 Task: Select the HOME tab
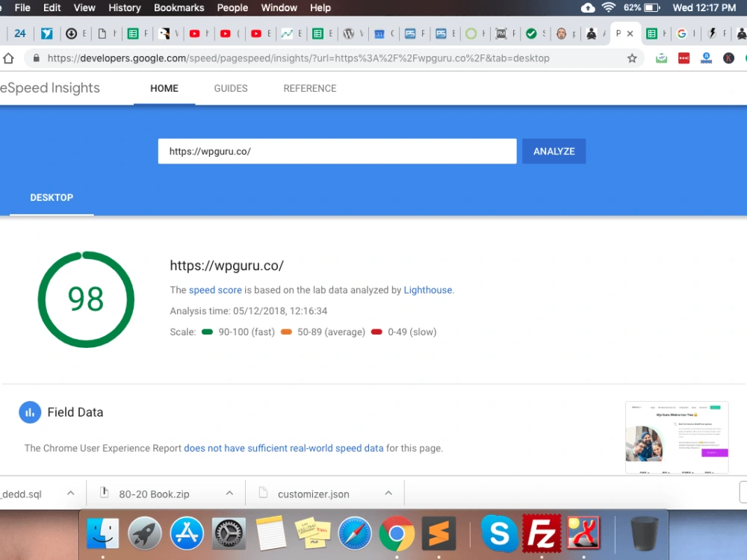[x=164, y=88]
